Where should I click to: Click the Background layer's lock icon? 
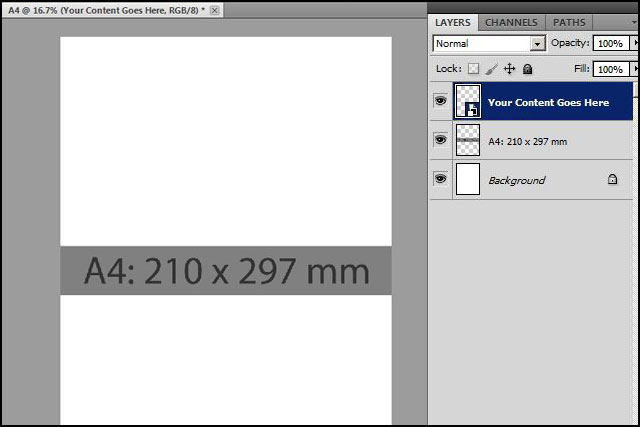612,180
